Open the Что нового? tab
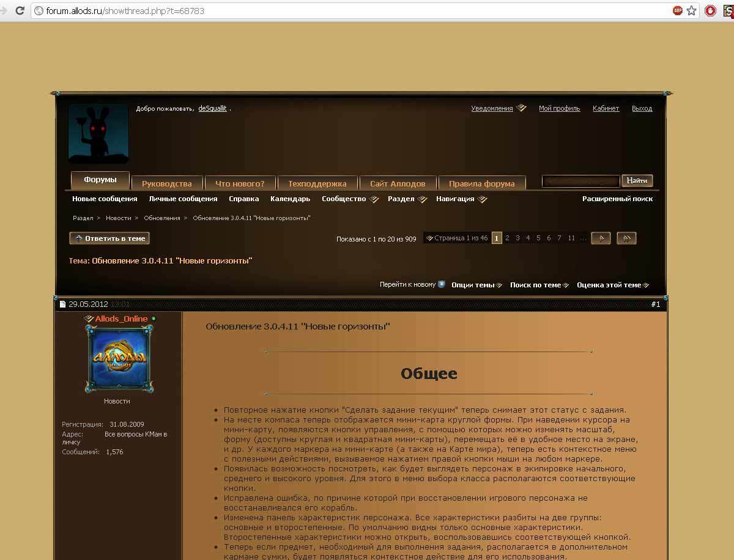This screenshot has width=734, height=560. coord(240,183)
